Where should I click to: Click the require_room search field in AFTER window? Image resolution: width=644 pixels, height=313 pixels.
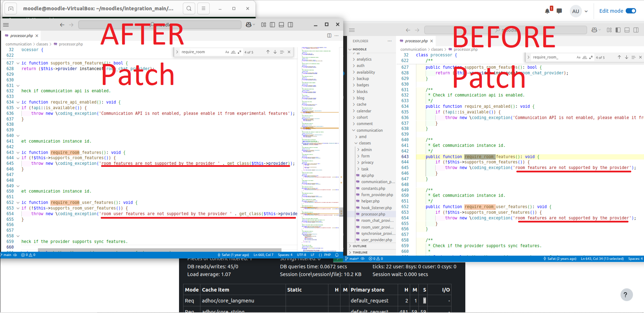(202, 52)
